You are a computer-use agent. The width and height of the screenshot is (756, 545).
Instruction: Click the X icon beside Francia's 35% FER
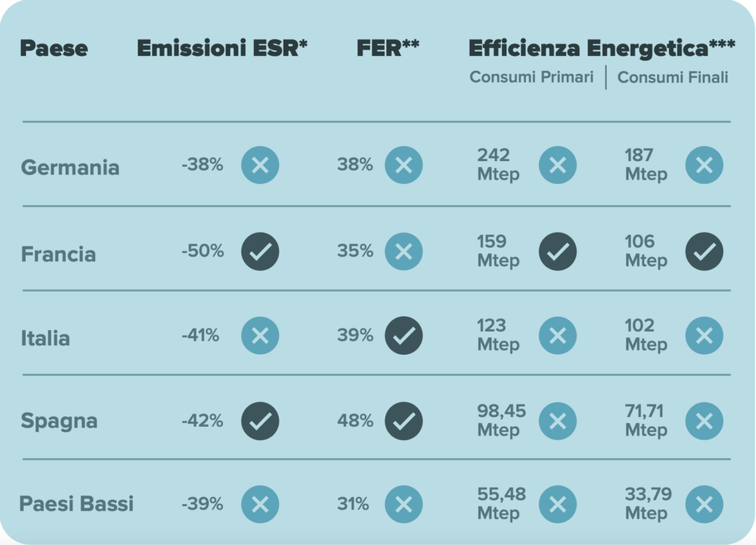pos(404,251)
